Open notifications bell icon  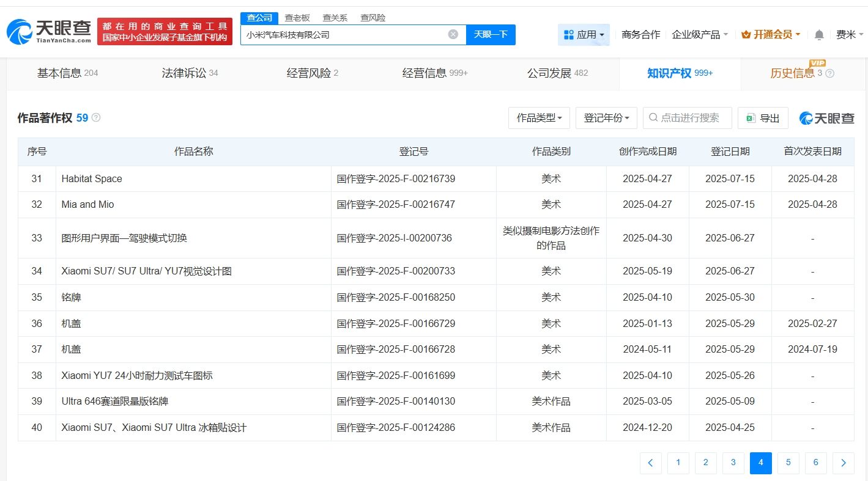pos(819,35)
